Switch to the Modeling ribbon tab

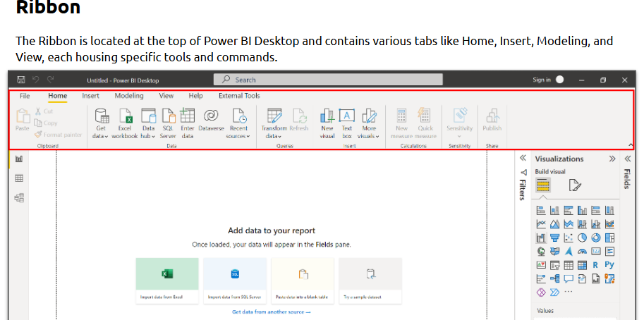[x=129, y=96]
